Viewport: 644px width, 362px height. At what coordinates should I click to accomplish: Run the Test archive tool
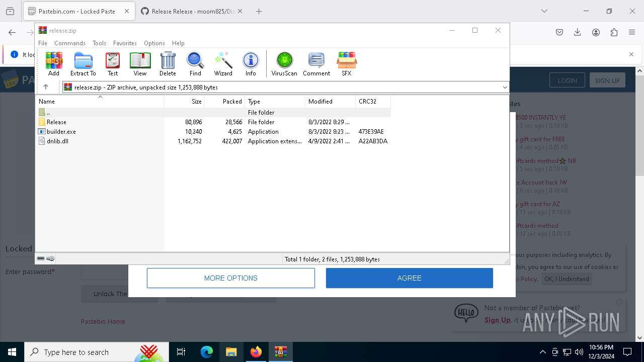pos(113,64)
